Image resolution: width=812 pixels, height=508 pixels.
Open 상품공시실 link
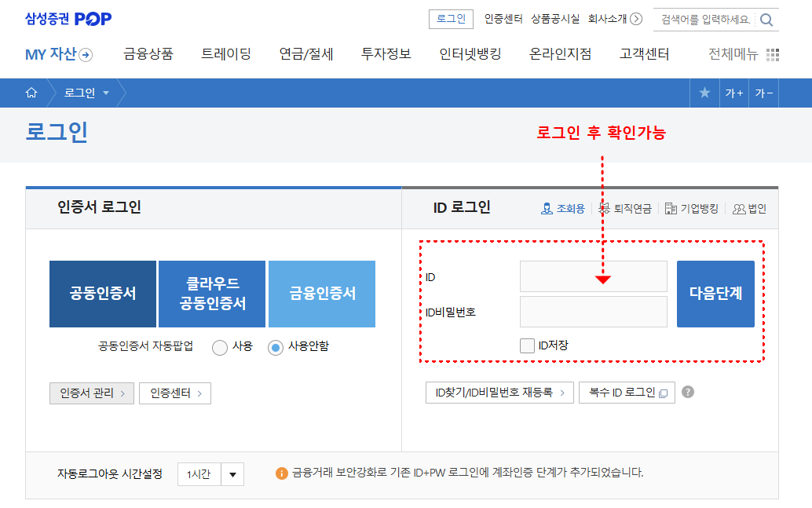[x=555, y=19]
